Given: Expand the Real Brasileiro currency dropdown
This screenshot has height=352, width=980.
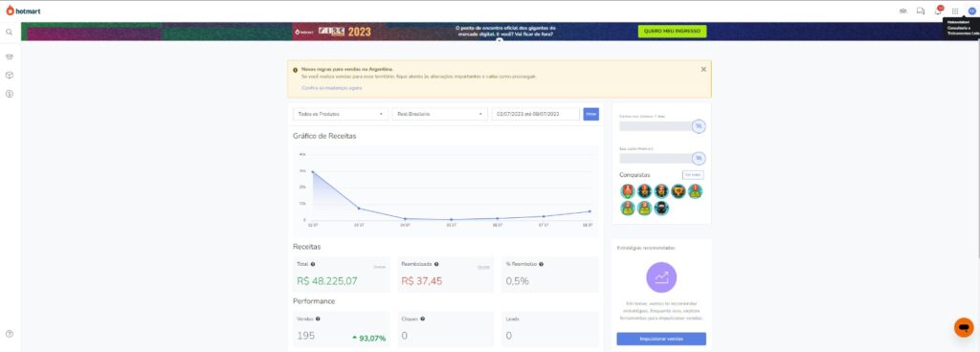Looking at the screenshot, I should point(440,114).
